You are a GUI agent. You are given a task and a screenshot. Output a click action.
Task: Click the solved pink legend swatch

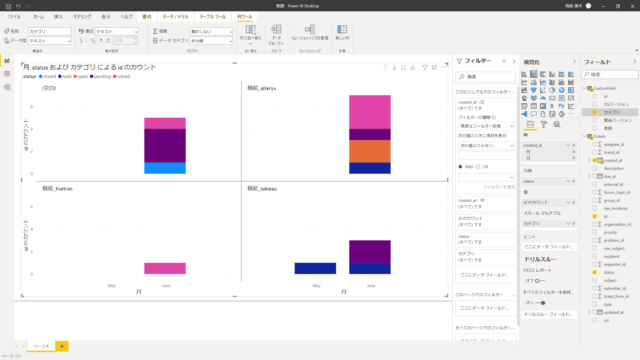(x=115, y=76)
